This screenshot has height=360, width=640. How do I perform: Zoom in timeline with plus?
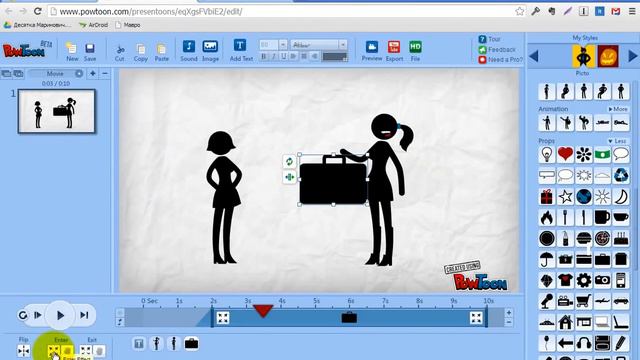pyautogui.click(x=509, y=313)
